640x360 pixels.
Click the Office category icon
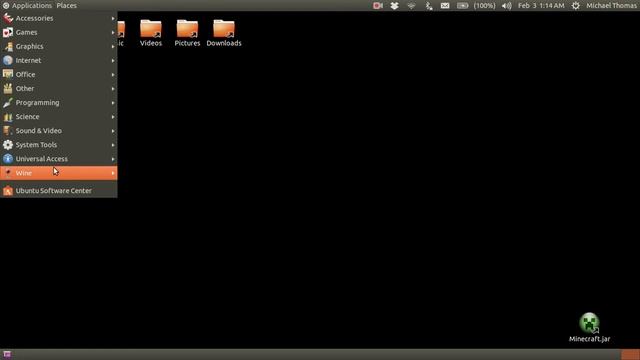point(8,74)
